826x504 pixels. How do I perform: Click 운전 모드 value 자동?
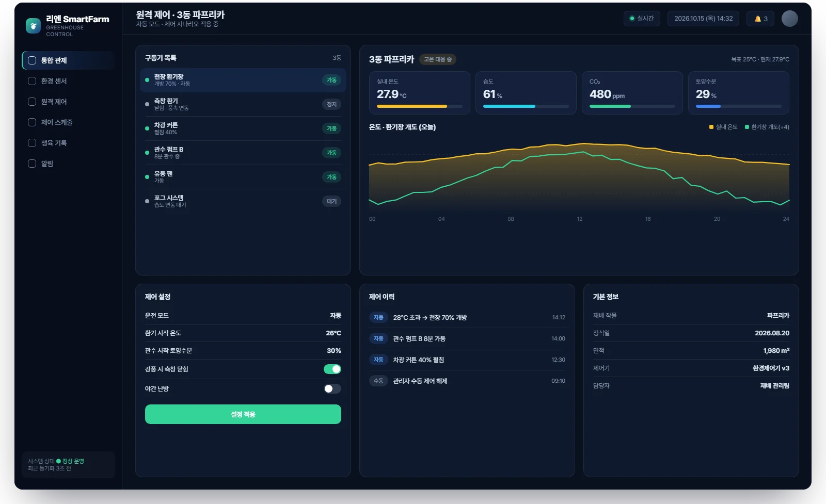coord(336,315)
